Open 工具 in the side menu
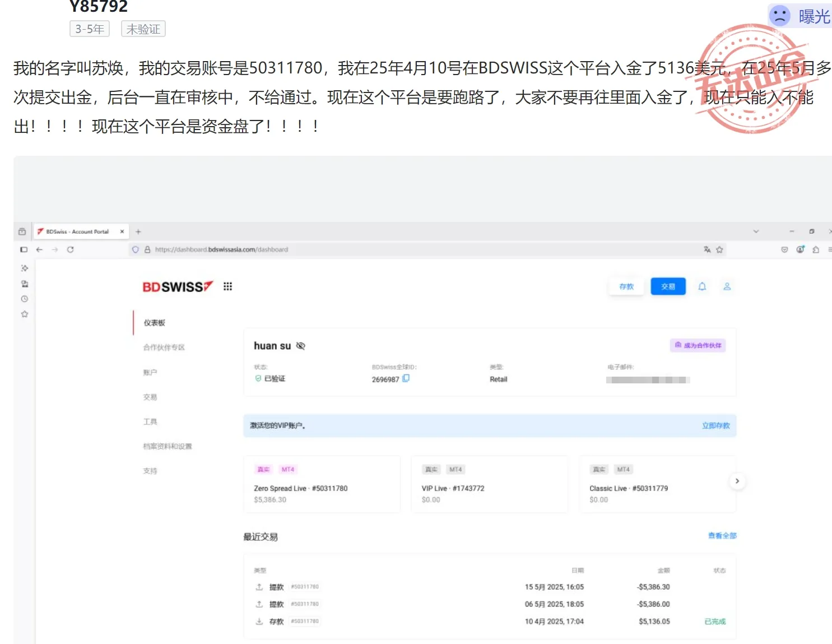 click(x=150, y=421)
